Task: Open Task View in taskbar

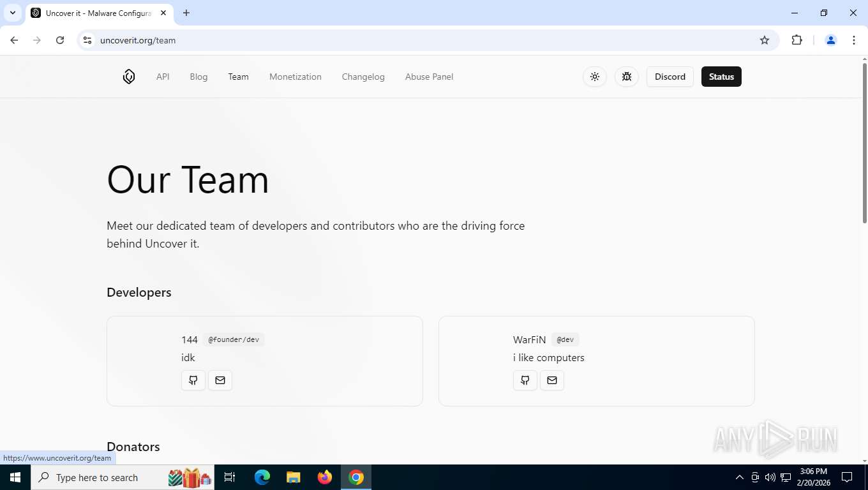Action: 230,477
